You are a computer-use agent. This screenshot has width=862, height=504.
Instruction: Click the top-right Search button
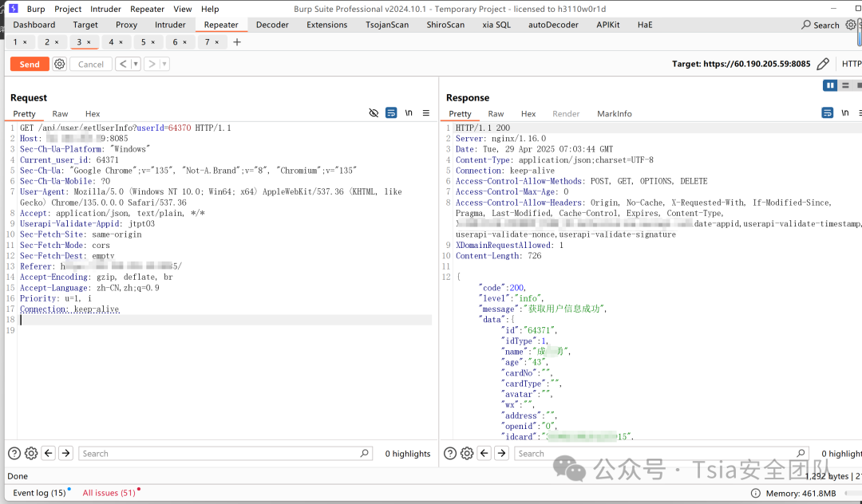tap(820, 25)
